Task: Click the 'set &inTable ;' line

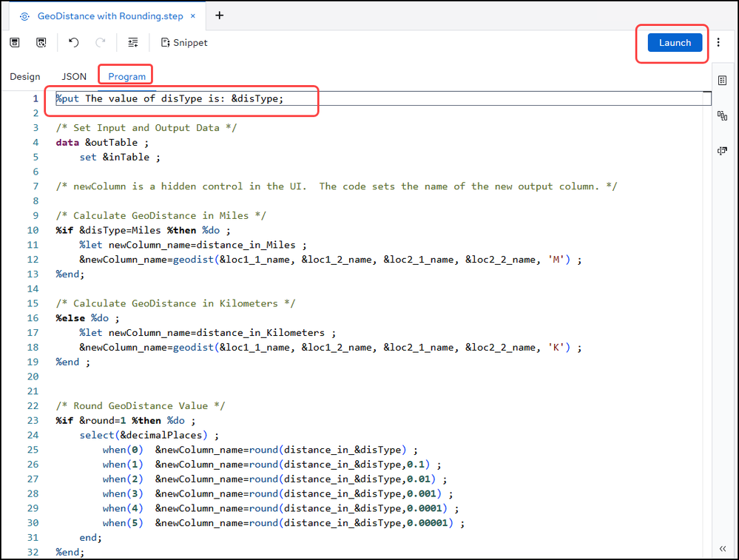Action: point(120,157)
